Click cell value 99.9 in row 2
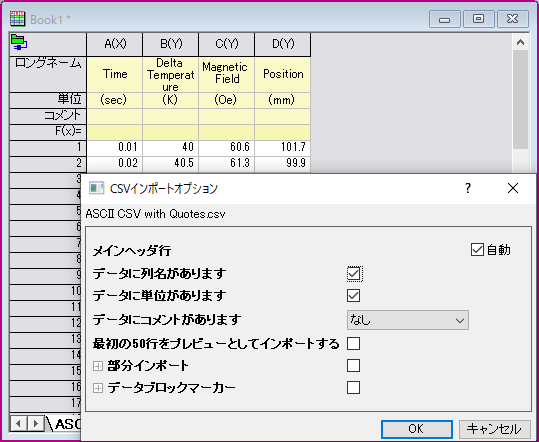The height and width of the screenshot is (442, 539). (283, 164)
